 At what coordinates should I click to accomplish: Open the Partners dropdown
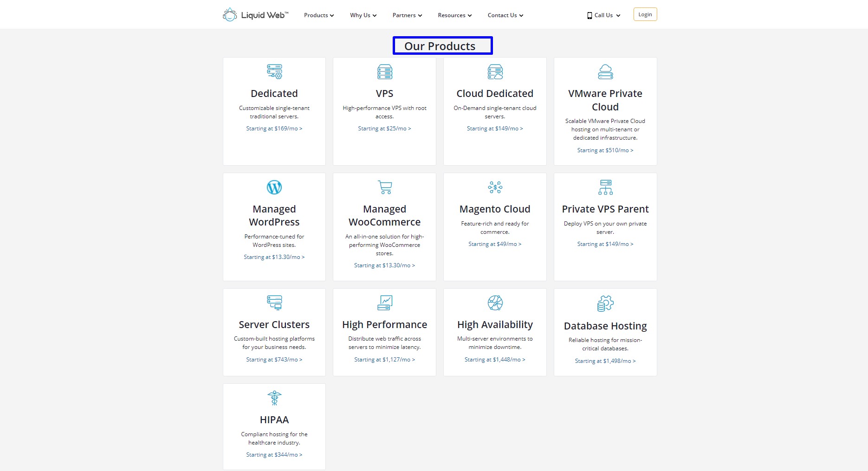[407, 15]
